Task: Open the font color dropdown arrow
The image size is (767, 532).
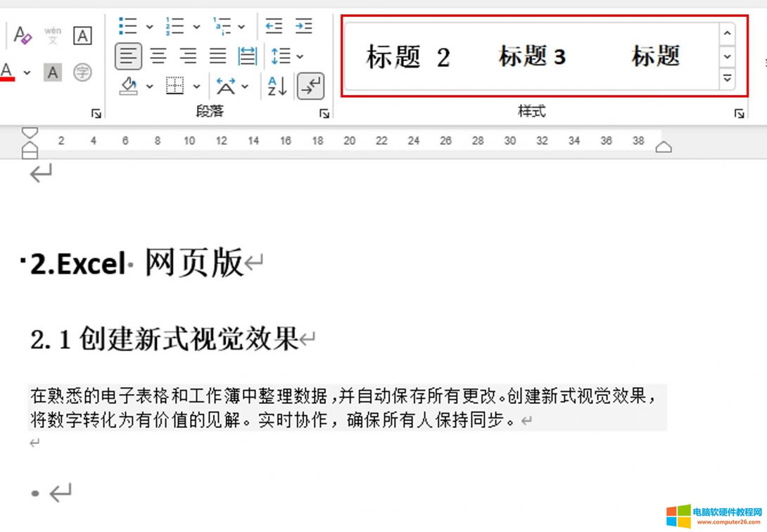Action: [27, 72]
